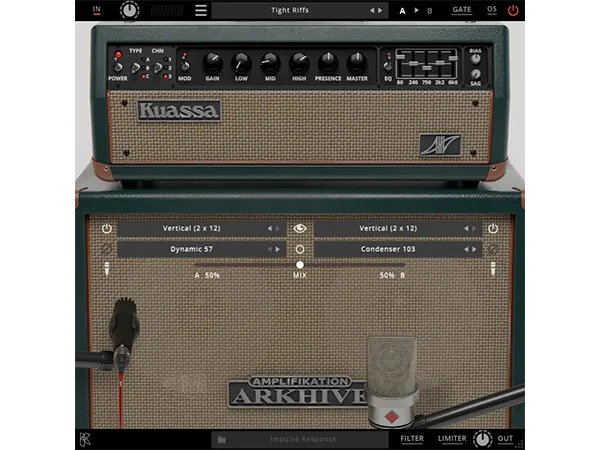The image size is (600, 450).
Task: Click the circle link icon between mics
Action: click(300, 249)
